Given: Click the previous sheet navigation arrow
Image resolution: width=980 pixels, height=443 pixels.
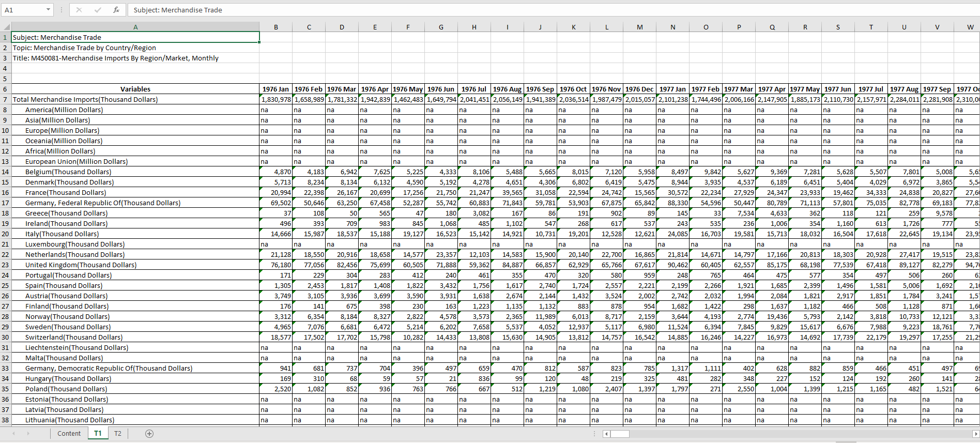Looking at the screenshot, I should [x=14, y=434].
